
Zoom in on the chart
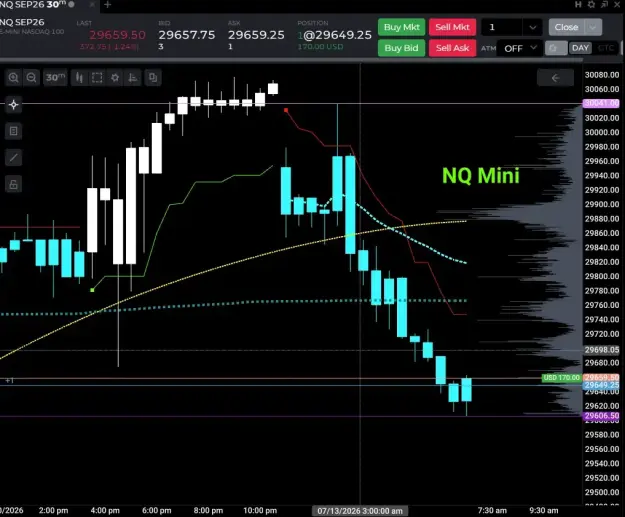click(13, 78)
